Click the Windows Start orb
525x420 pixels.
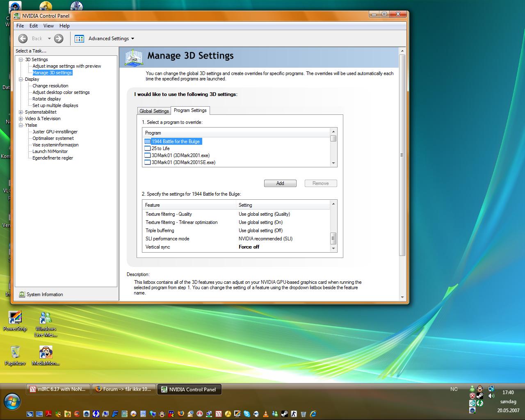[x=12, y=402]
